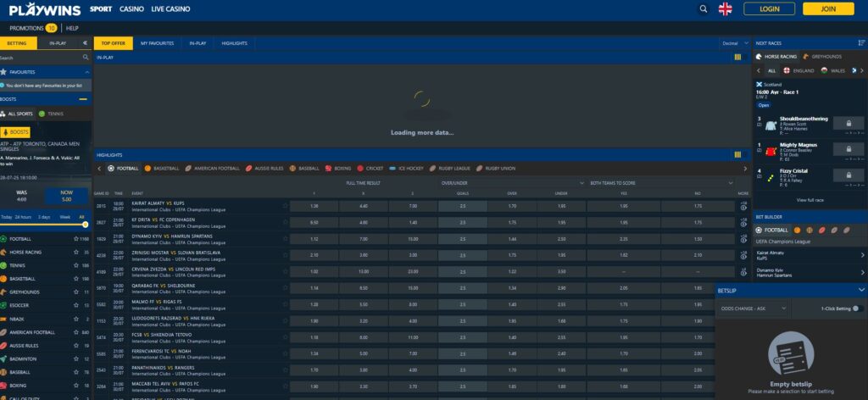Click the Join button

pyautogui.click(x=829, y=8)
